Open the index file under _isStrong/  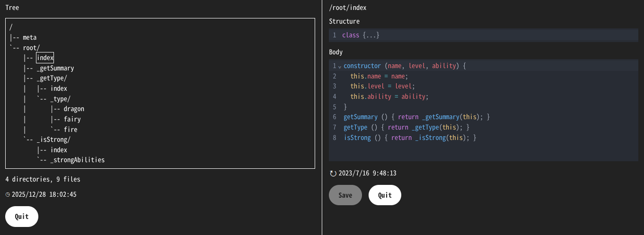59,150
